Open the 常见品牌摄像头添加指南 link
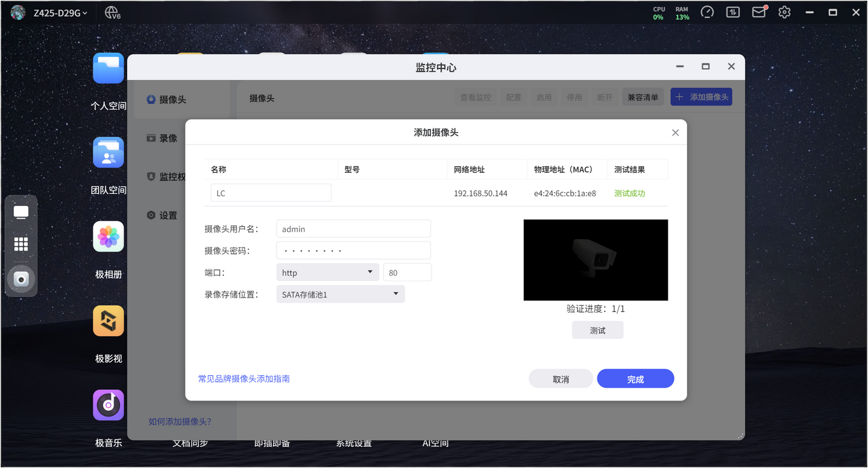Screen dimensions: 868x468 pos(244,379)
